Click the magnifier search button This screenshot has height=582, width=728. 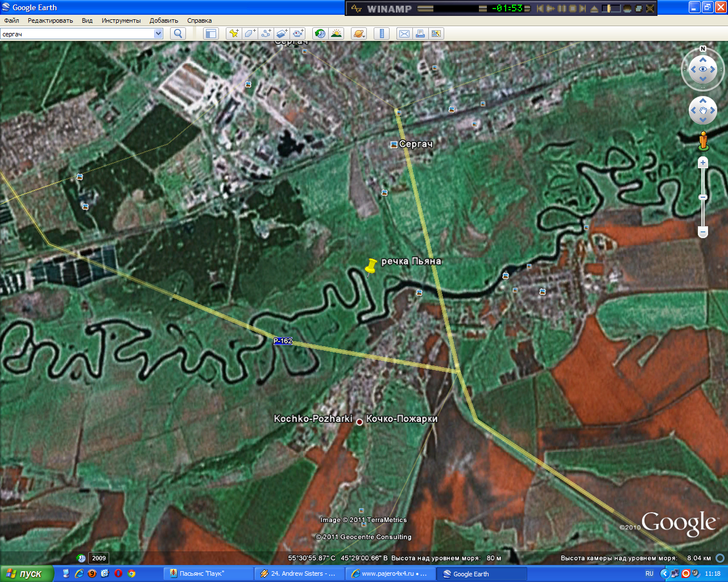[x=178, y=34]
